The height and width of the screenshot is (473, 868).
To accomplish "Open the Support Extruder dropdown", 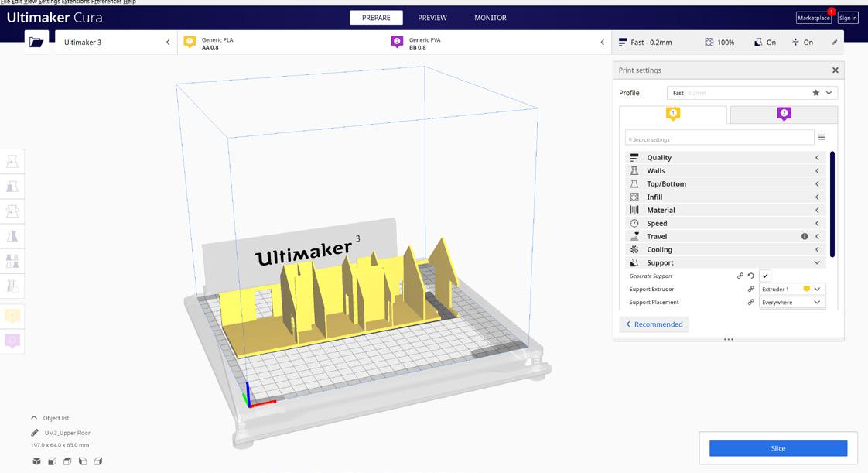I will point(792,289).
